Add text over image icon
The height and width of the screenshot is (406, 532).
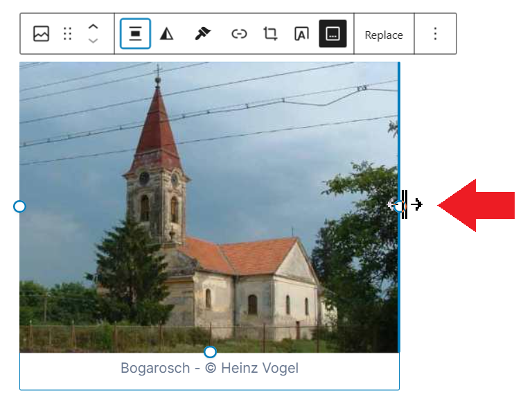301,34
